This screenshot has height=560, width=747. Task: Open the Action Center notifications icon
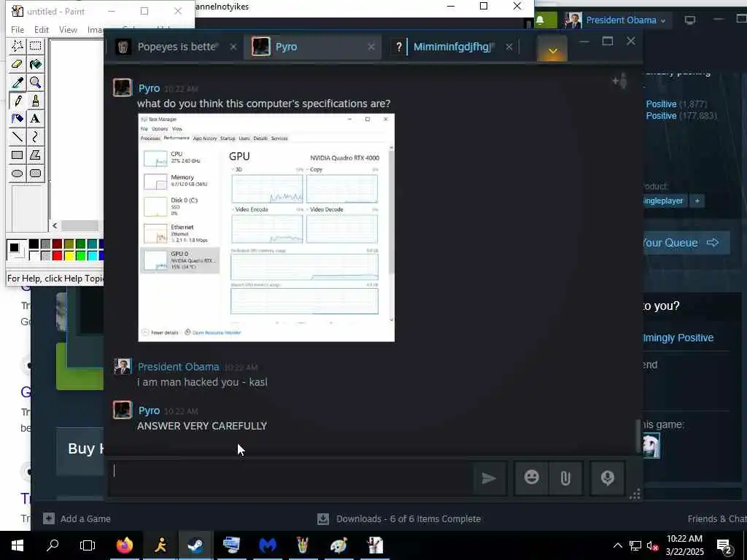point(724,545)
